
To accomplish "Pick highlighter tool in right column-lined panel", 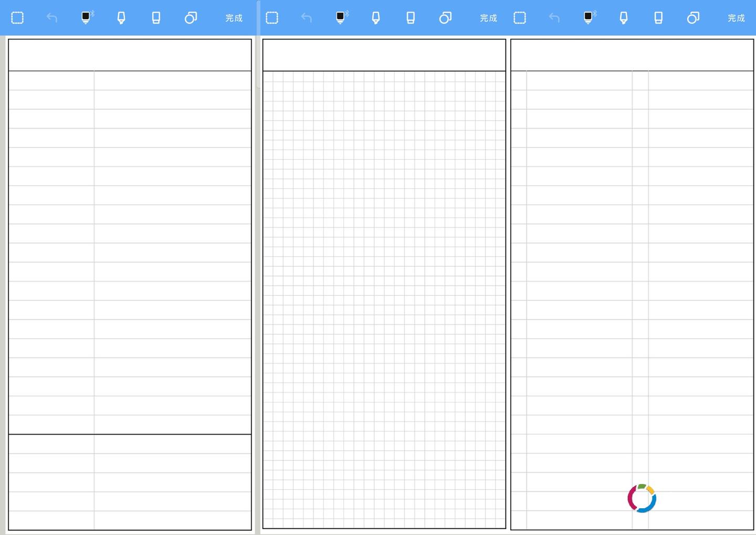I will pos(624,18).
